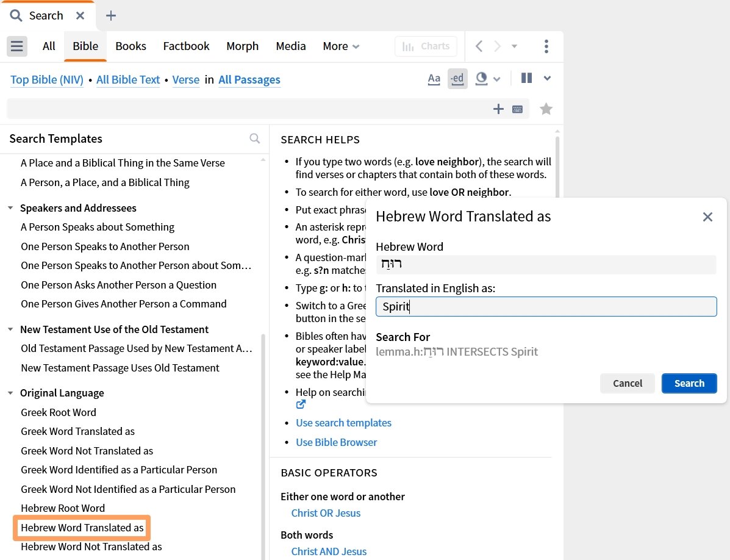Open the layout options dropdown chevron

[547, 78]
